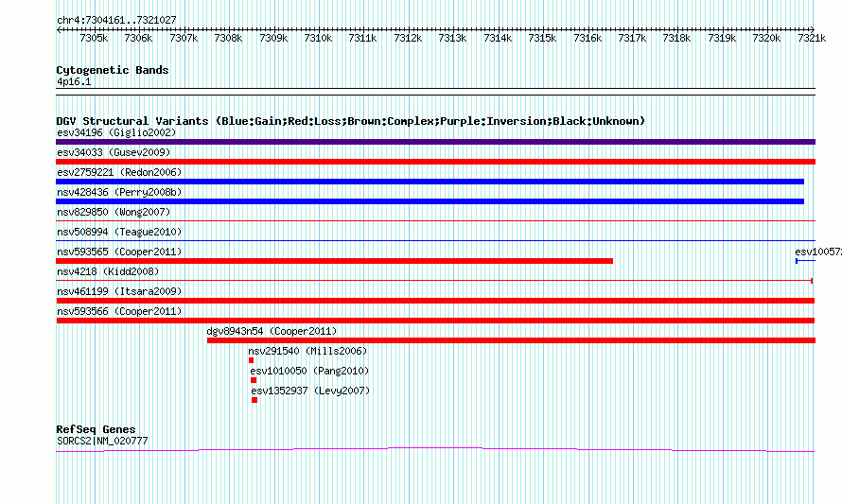Viewport: 842px width, 504px height.
Task: Click the purple esv34196 inversion bar
Action: click(435, 142)
